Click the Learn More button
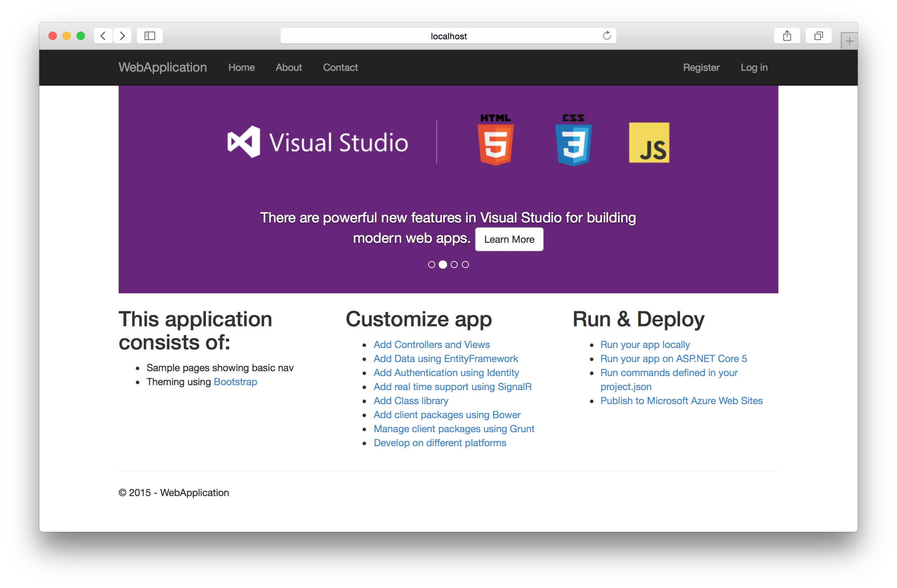This screenshot has width=897, height=588. (509, 239)
